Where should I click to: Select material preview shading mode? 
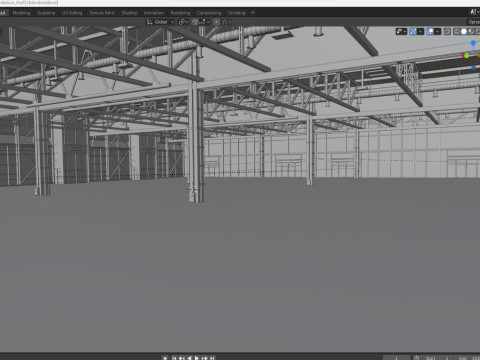471,31
